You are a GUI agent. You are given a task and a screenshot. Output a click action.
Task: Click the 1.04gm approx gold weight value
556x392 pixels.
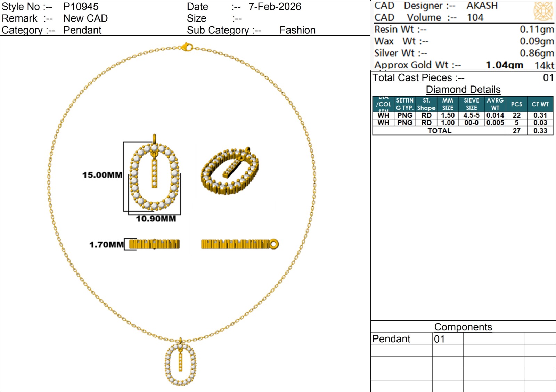504,65
